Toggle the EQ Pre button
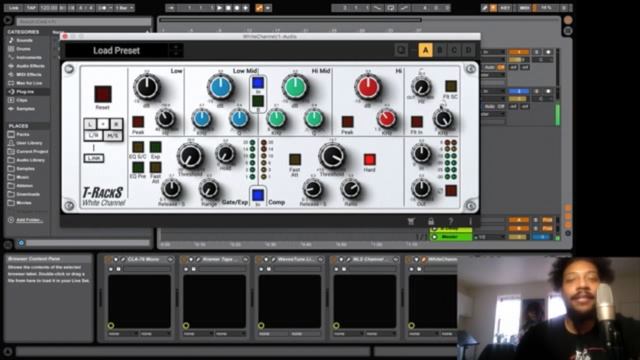Viewport: 640px width, 360px height. pos(138,167)
